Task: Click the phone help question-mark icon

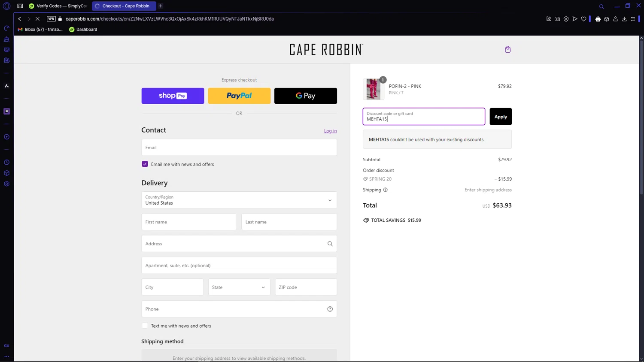Action: coord(330,309)
